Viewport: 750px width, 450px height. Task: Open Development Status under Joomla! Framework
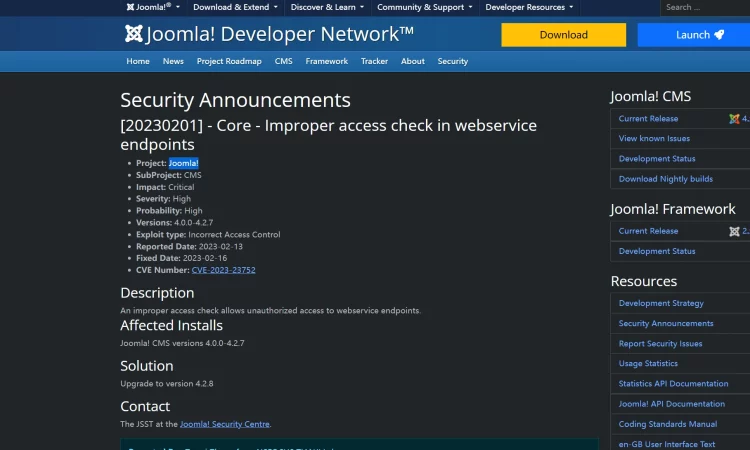[657, 251]
